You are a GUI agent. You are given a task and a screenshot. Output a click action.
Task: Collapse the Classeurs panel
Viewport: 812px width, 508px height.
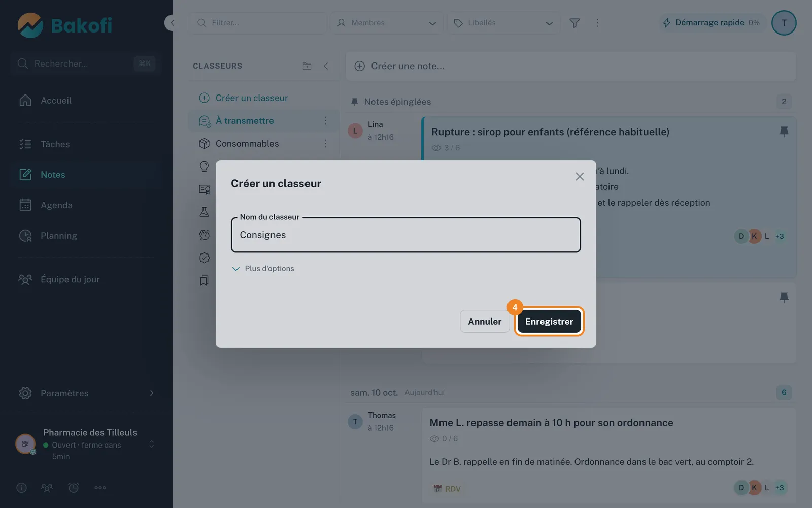326,66
